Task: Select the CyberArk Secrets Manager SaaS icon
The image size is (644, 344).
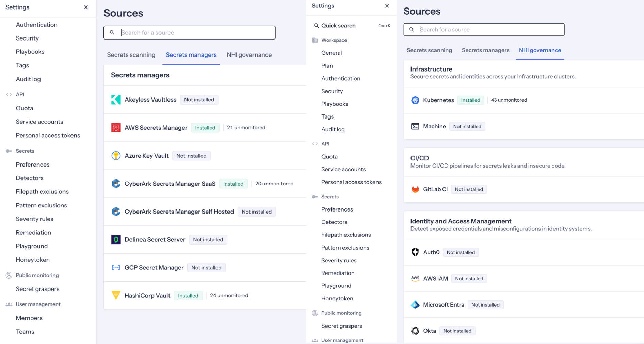Action: click(x=116, y=183)
